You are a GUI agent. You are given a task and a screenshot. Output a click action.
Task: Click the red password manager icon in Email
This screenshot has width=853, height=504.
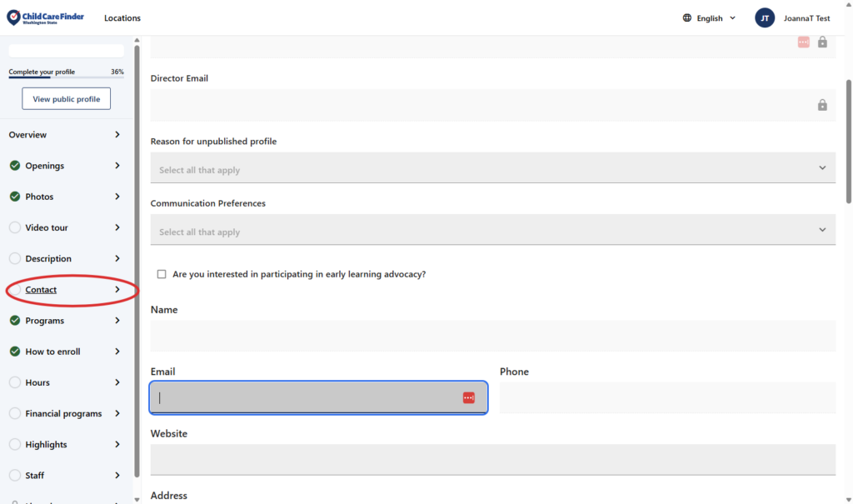click(x=469, y=398)
